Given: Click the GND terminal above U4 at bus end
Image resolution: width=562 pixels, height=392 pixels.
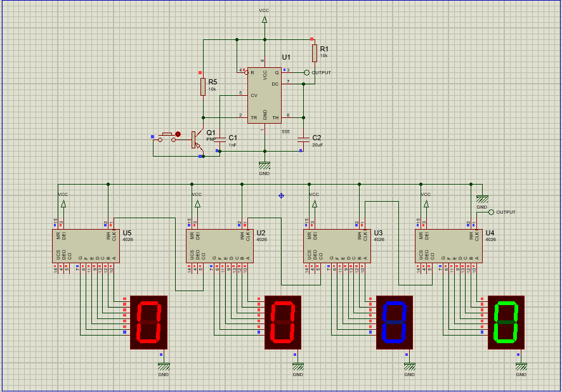Looking at the screenshot, I should pos(482,199).
